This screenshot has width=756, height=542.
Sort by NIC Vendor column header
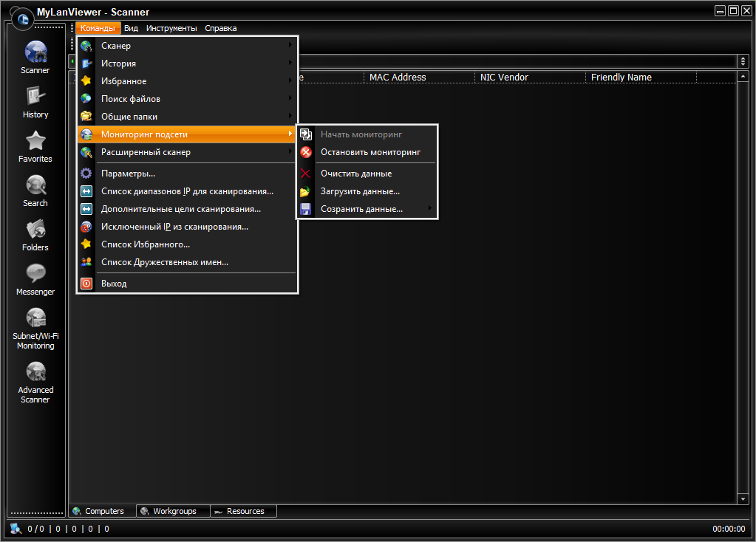click(530, 77)
